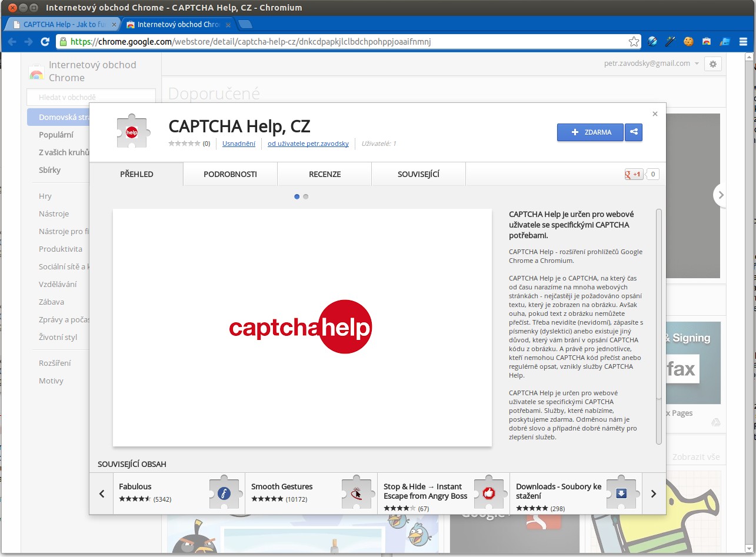The image size is (756, 557).
Task: Select Populární in the sidebar
Action: (56, 135)
